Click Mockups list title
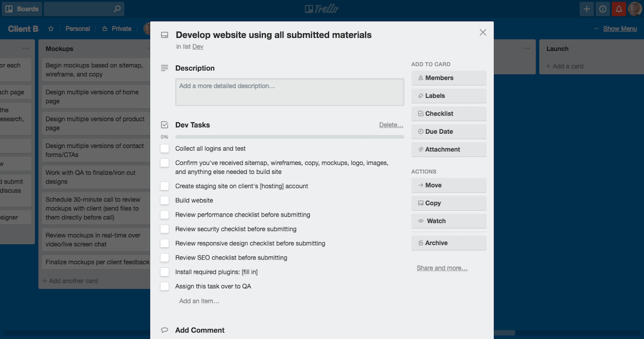 tap(59, 49)
